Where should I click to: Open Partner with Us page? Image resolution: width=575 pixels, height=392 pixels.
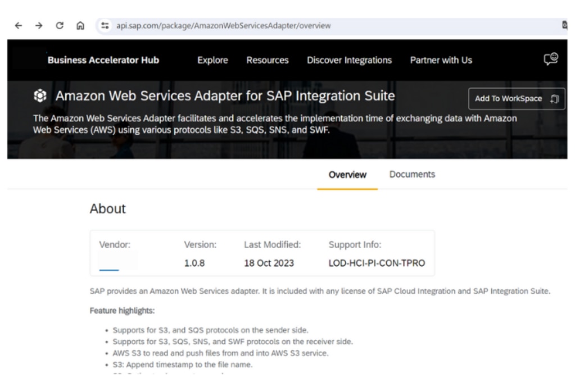(x=441, y=60)
